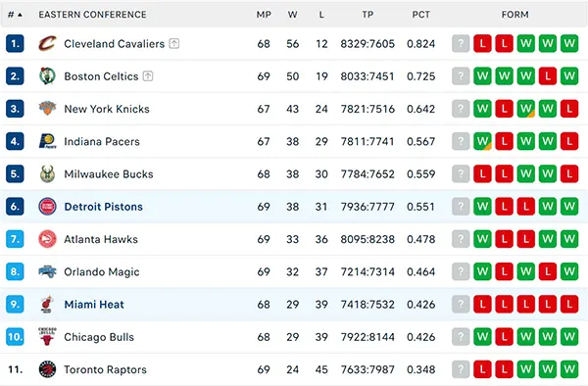Click the Milwaukee Bucks deer logo

coord(47,173)
